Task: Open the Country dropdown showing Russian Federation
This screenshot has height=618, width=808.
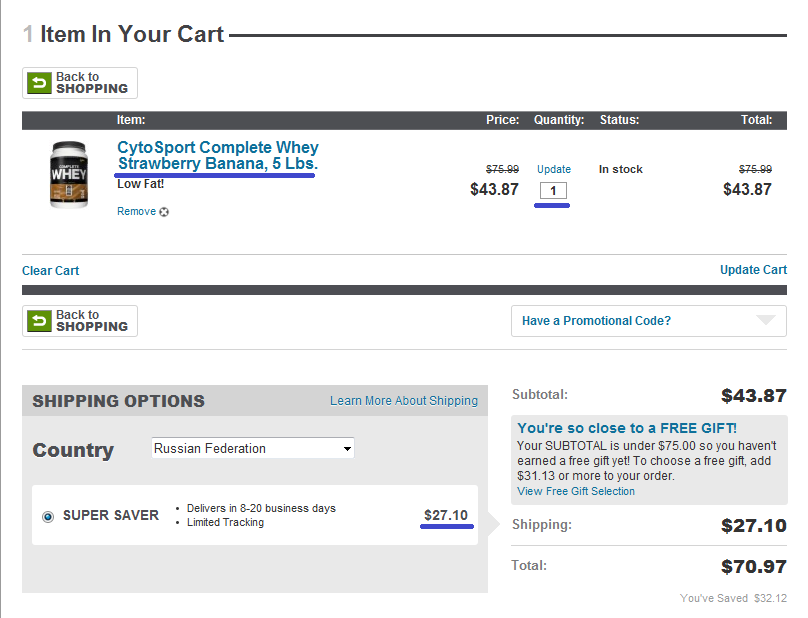Action: [x=253, y=449]
